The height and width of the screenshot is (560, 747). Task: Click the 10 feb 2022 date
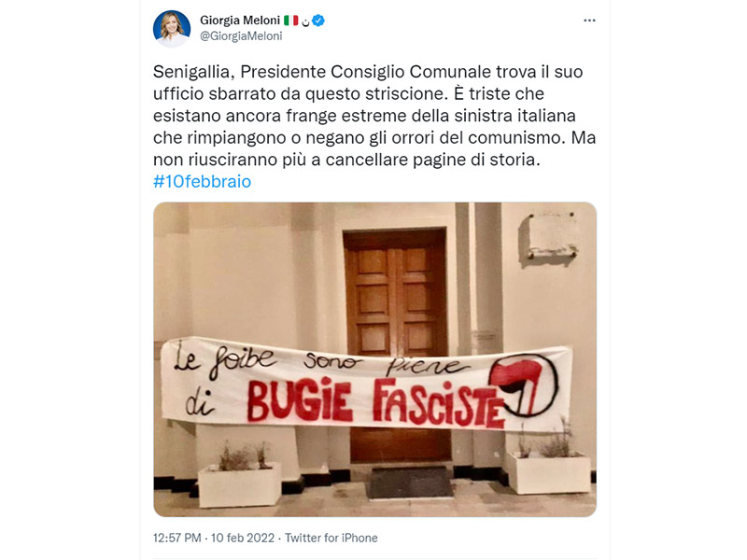coord(243,538)
